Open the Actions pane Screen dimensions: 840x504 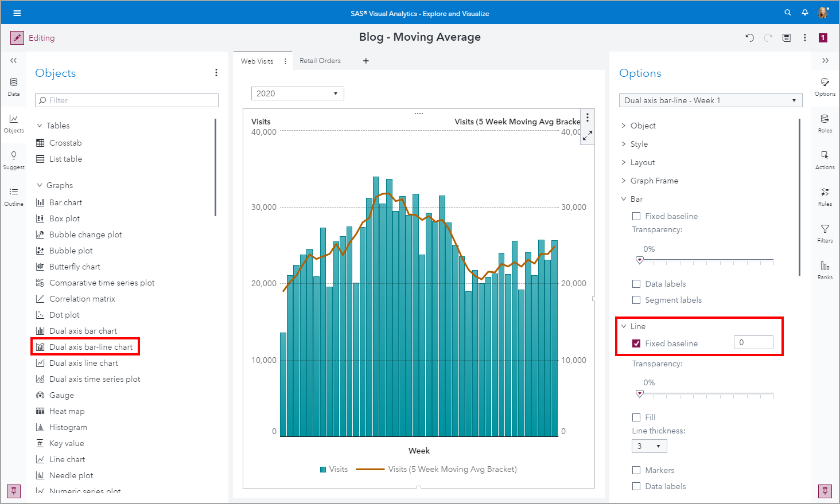coord(825,159)
